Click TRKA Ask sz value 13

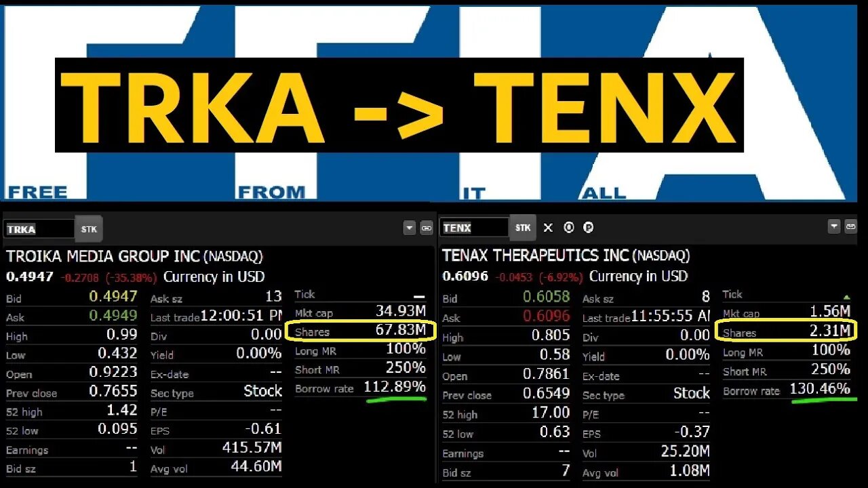273,296
